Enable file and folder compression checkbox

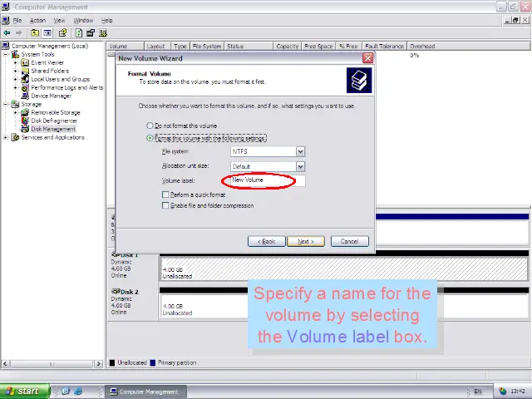click(165, 205)
